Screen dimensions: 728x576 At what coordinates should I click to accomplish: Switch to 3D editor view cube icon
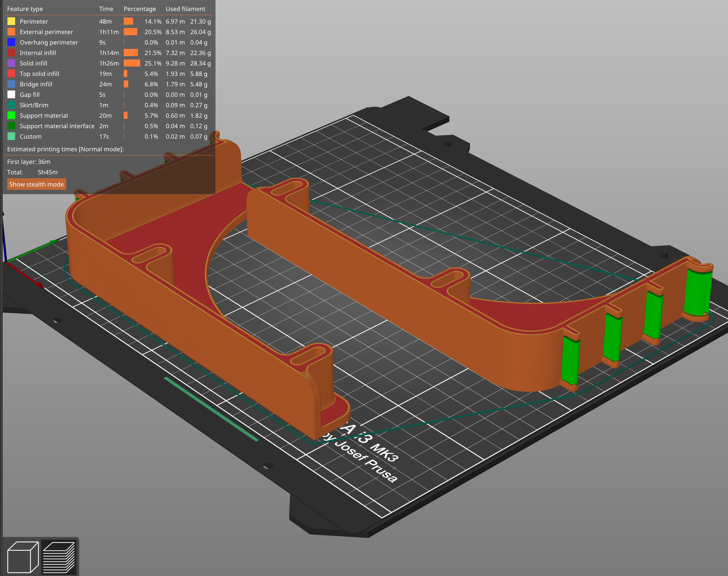(23, 557)
